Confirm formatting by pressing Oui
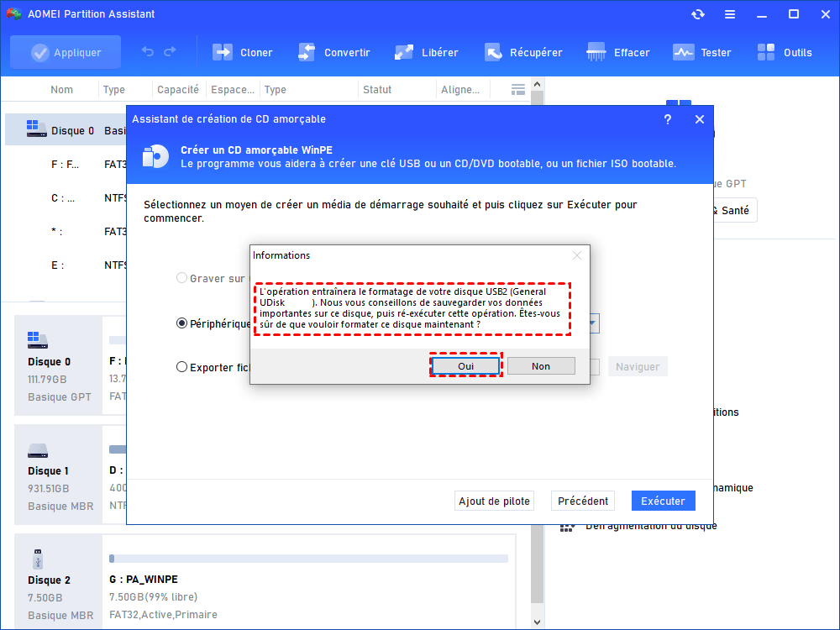The image size is (840, 630). 465,365
